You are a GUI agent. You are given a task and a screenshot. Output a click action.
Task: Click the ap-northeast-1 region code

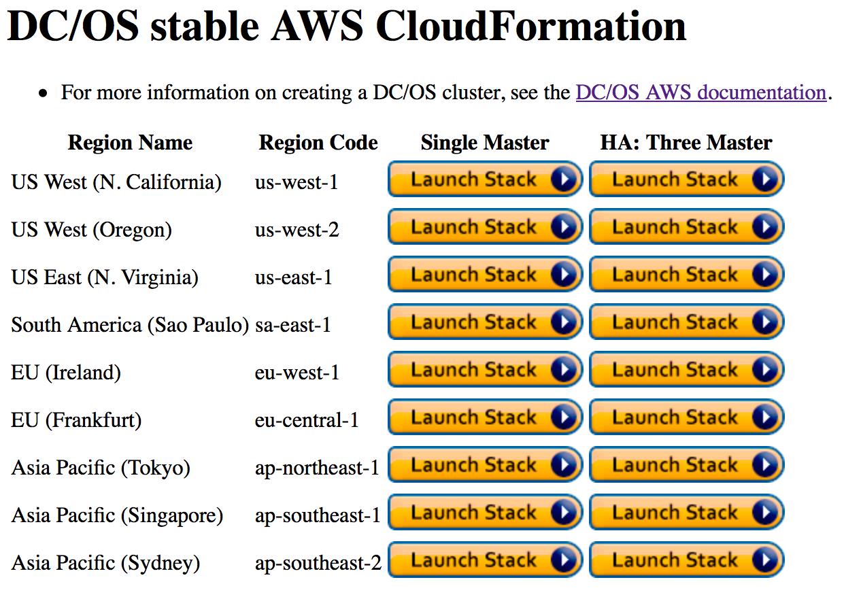coord(317,468)
